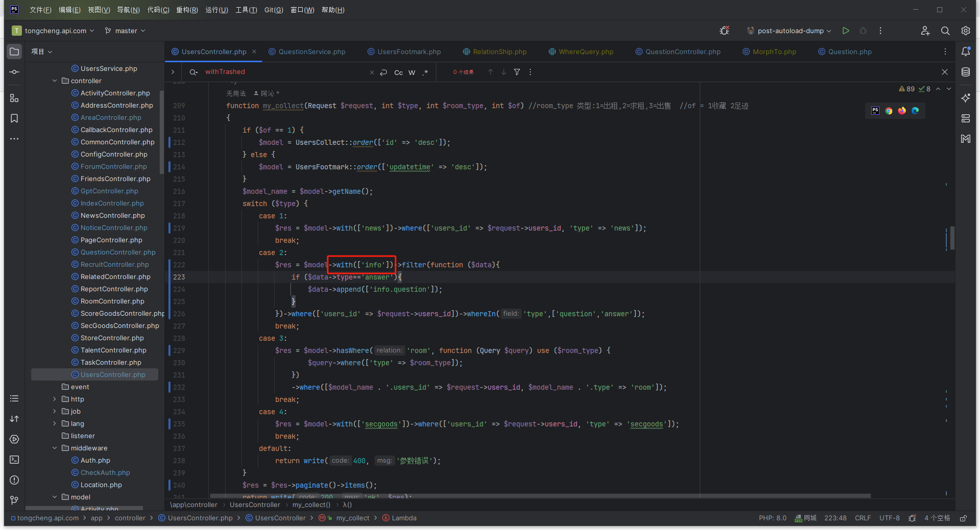
Task: Start a Code With Me session
Action: pyautogui.click(x=925, y=31)
